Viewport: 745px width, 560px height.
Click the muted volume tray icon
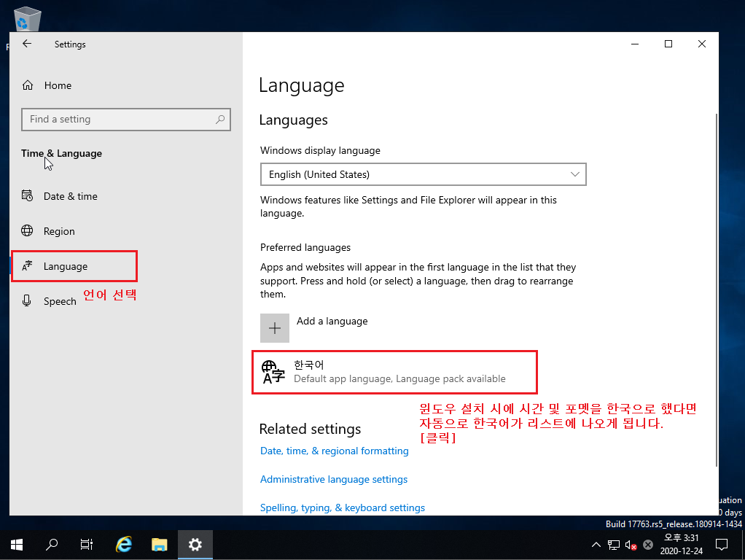631,545
